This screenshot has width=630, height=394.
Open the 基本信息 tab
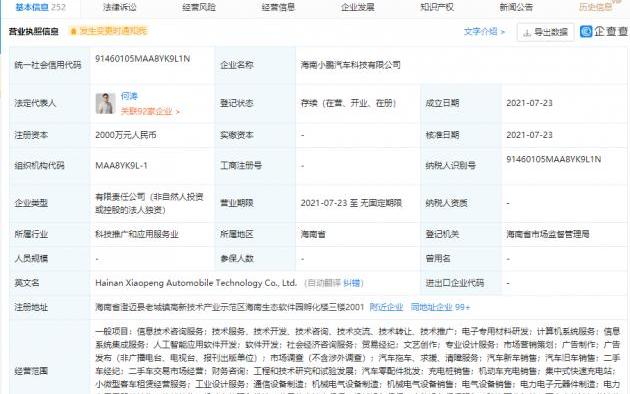(40, 7)
